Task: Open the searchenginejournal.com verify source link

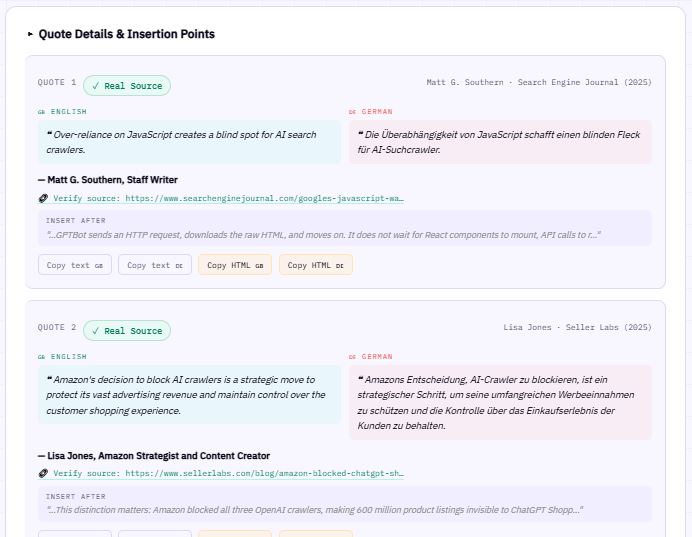Action: pyautogui.click(x=228, y=199)
